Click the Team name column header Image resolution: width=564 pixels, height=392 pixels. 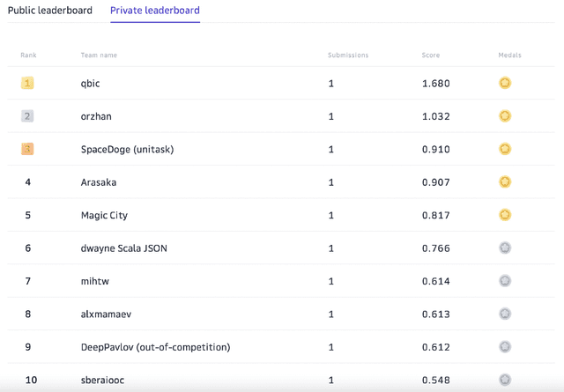[x=99, y=55]
